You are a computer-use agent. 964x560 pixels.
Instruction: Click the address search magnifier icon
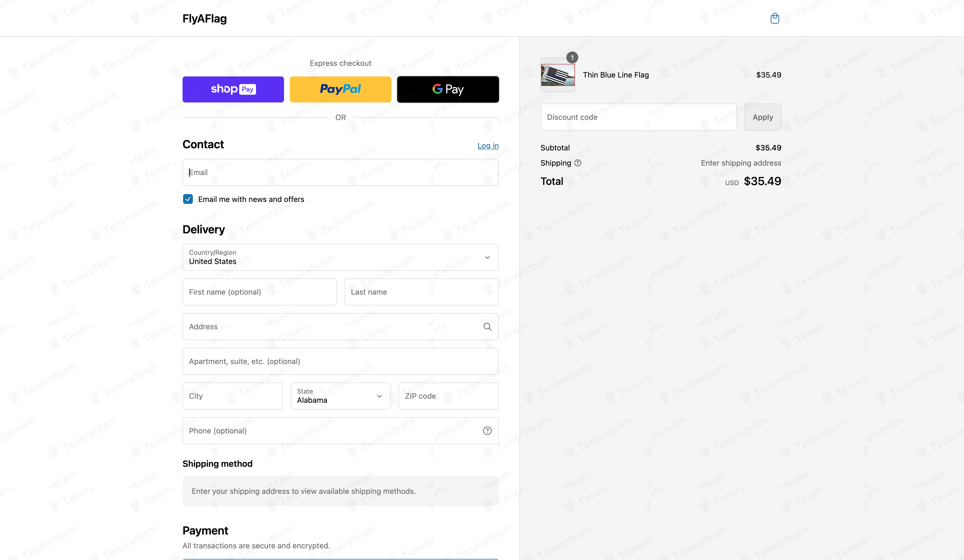click(487, 327)
